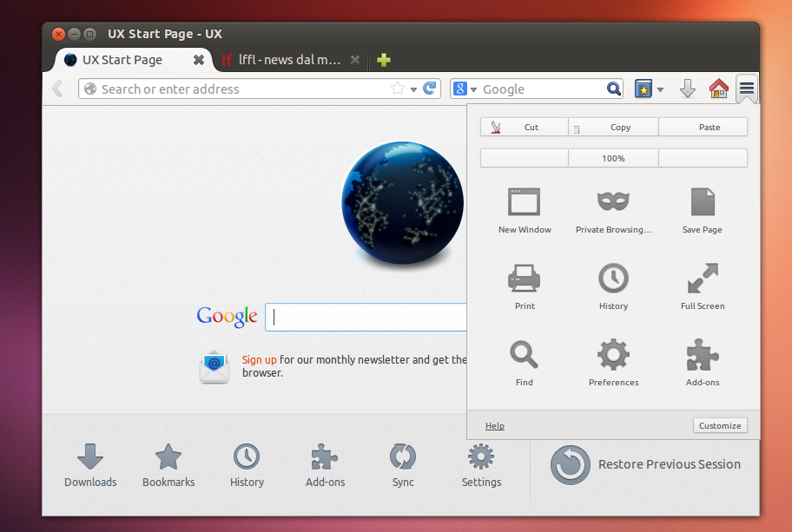Open Downloads on start page bottom bar
This screenshot has width=792, height=532.
pos(90,465)
